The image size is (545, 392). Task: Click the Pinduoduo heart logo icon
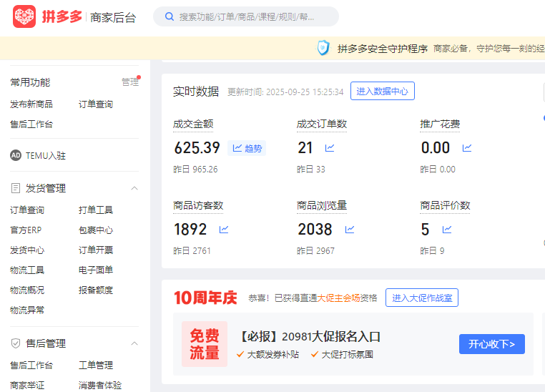click(x=24, y=16)
